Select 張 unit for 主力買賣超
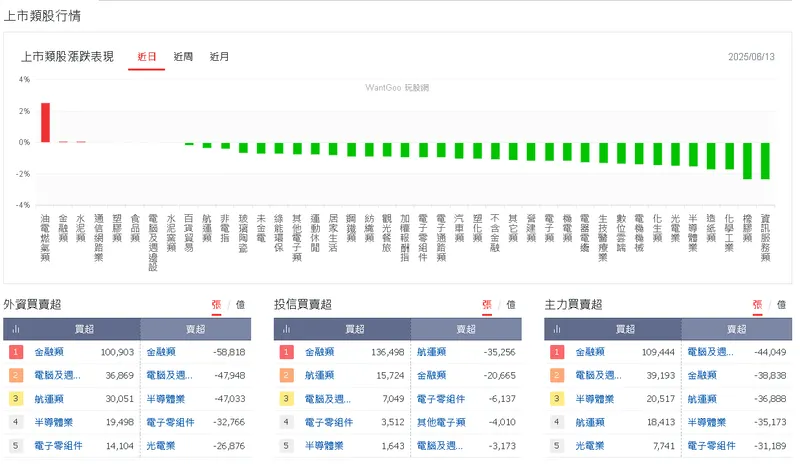Image resolution: width=800 pixels, height=464 pixels. pos(757,305)
